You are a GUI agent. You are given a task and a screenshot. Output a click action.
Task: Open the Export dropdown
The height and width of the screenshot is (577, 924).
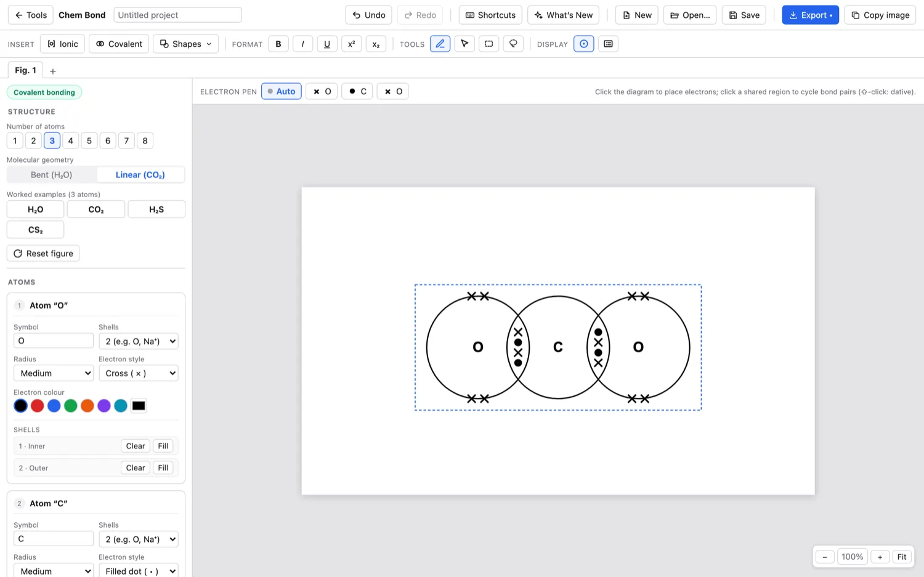pyautogui.click(x=810, y=15)
